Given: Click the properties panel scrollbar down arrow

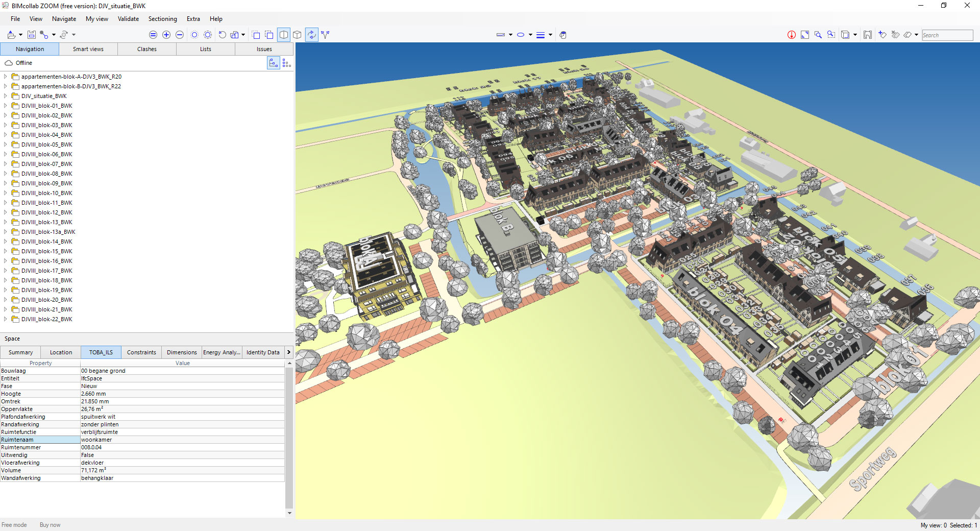Looking at the screenshot, I should click(x=289, y=513).
